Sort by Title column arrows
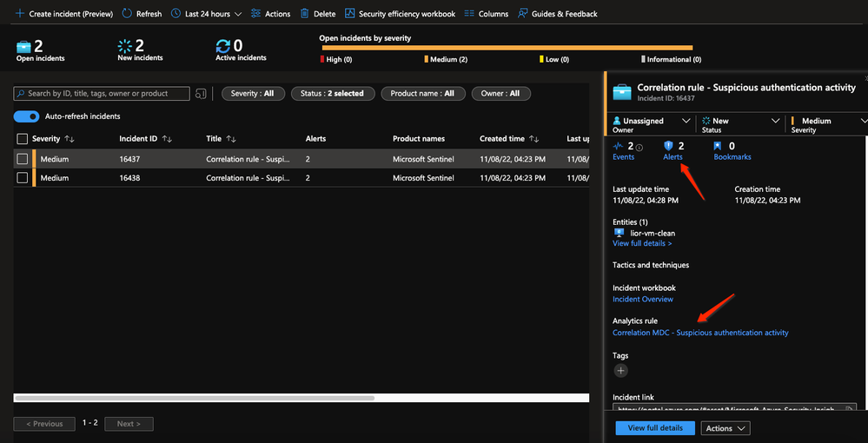Viewport: 868px width, 443px height. pyautogui.click(x=231, y=139)
